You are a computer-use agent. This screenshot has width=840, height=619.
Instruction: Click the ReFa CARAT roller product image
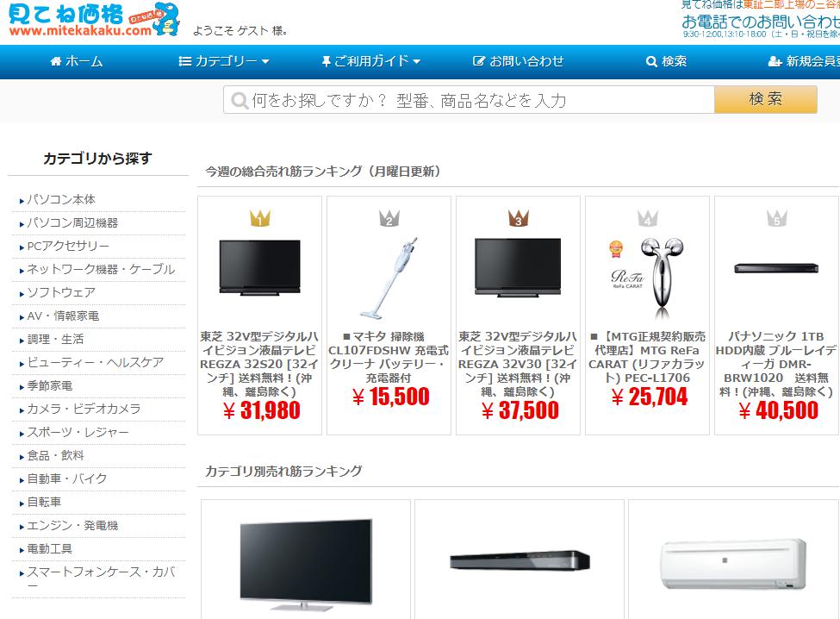(647, 278)
